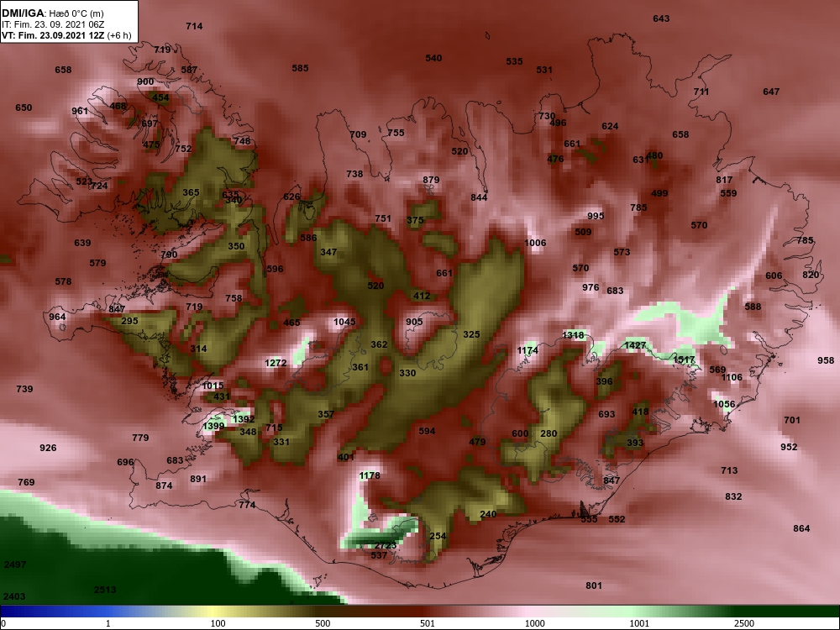Click the map value 643
This screenshot has height=630, width=840.
(661, 18)
